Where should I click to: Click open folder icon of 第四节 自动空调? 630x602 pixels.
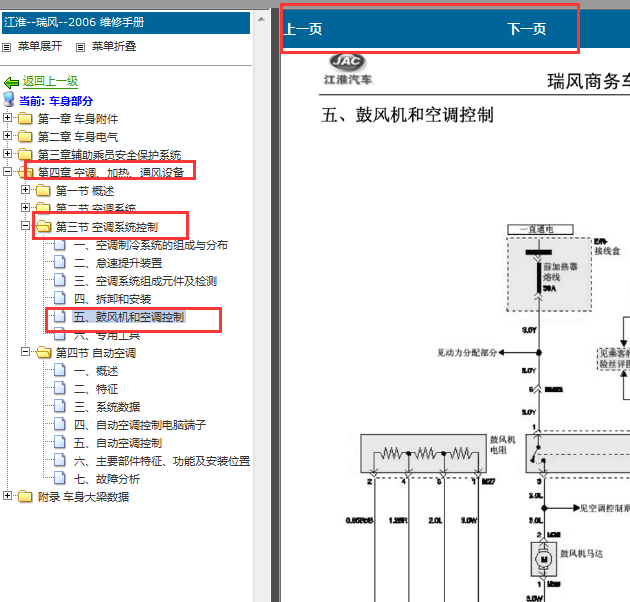click(x=43, y=352)
